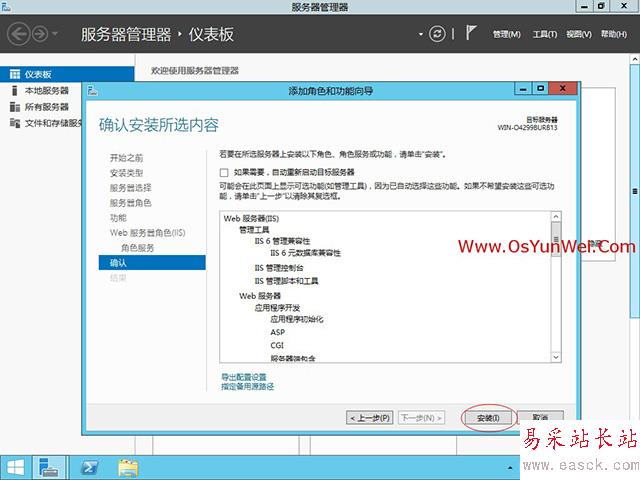
Task: Minimize the 添加角色和功能向导 window
Action: 523,89
